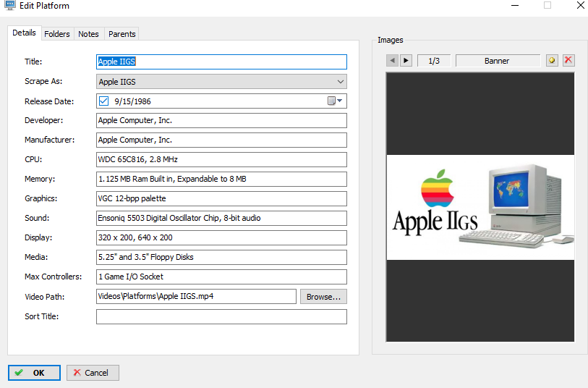588x388 pixels.
Task: Open the Release Date calendar picker
Action: pyautogui.click(x=335, y=101)
